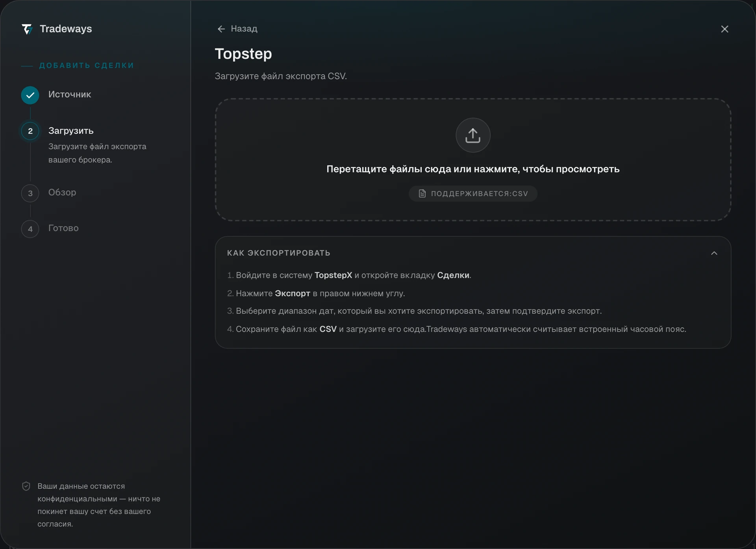This screenshot has width=756, height=549.
Task: Click the 'Загрузите файл экспорта вашего брокера' description
Action: [97, 153]
